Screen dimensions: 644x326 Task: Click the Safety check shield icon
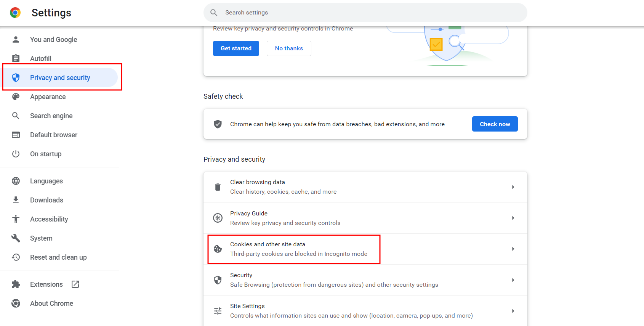(218, 124)
